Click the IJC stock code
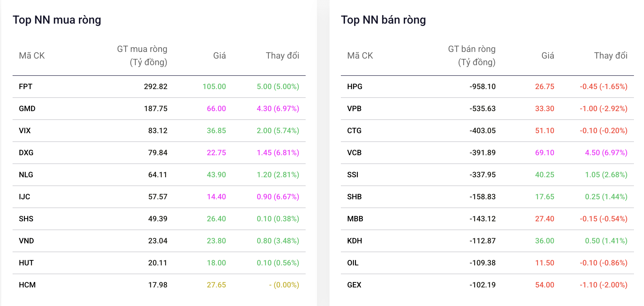The image size is (644, 306). click(25, 197)
